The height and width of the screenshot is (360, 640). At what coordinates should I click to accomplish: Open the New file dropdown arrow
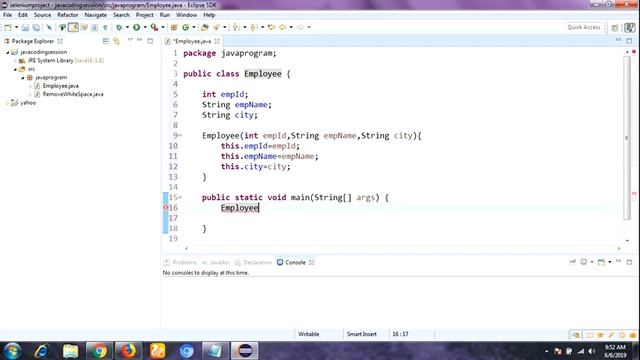pyautogui.click(x=16, y=27)
